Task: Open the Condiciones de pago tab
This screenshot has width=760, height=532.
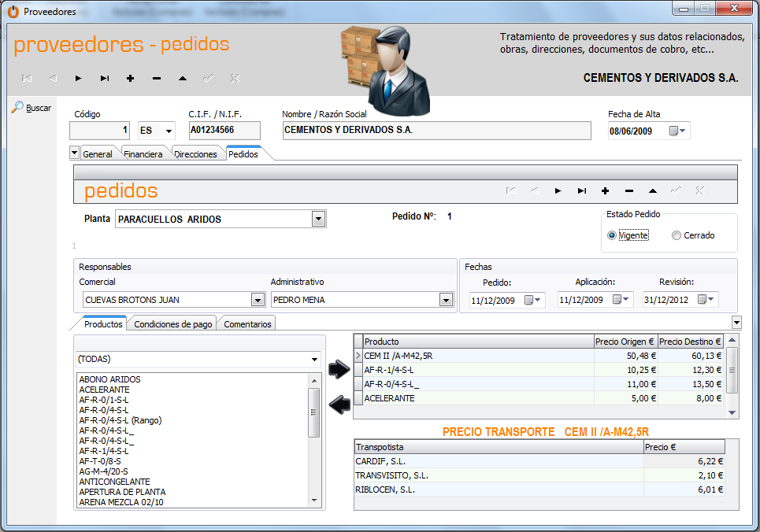Action: point(172,323)
